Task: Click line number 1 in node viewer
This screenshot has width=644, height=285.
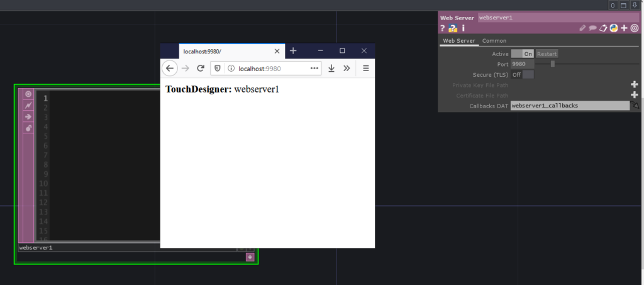Action: tap(45, 98)
